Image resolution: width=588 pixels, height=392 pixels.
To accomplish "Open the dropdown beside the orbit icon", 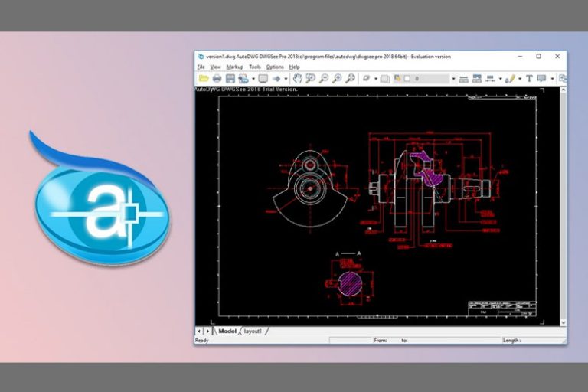I will [376, 79].
